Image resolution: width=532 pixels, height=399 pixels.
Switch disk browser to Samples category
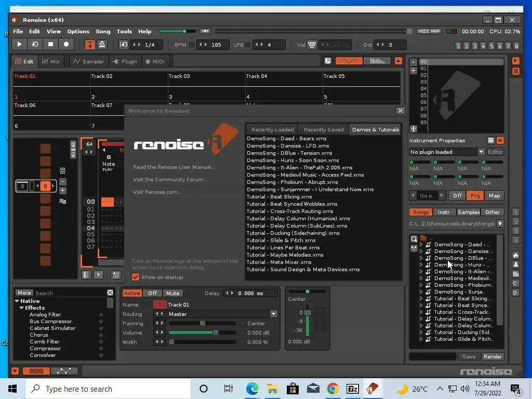tap(469, 212)
